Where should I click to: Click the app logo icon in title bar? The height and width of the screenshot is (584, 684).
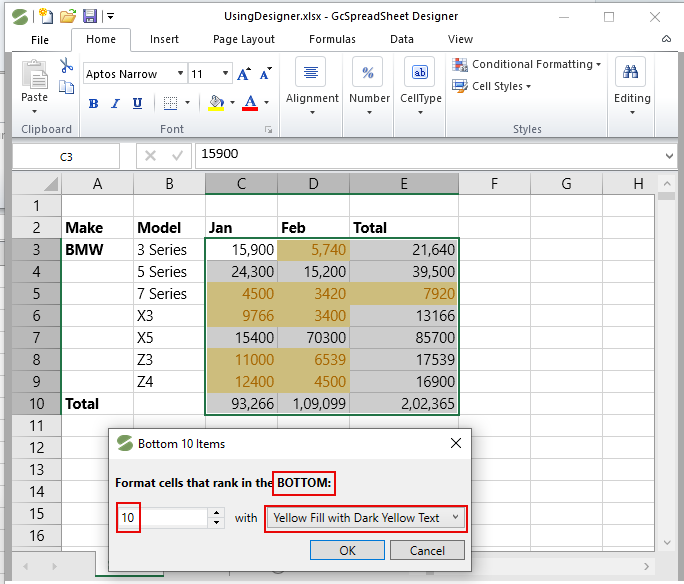pos(20,17)
